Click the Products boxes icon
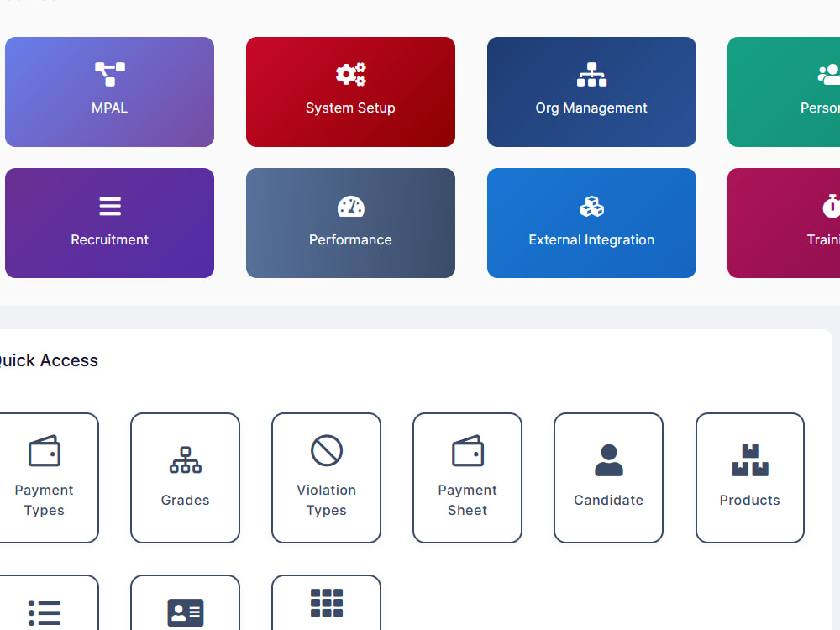840x630 pixels. (x=750, y=460)
